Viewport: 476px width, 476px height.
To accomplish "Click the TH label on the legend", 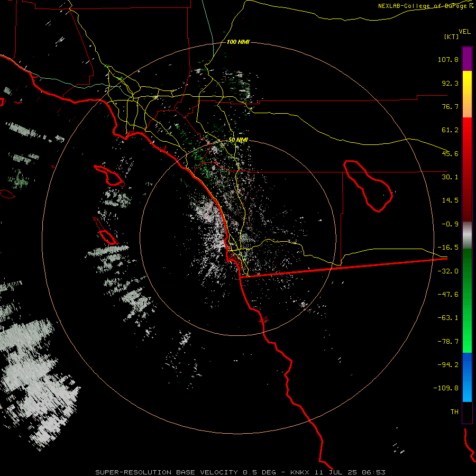I will [454, 412].
